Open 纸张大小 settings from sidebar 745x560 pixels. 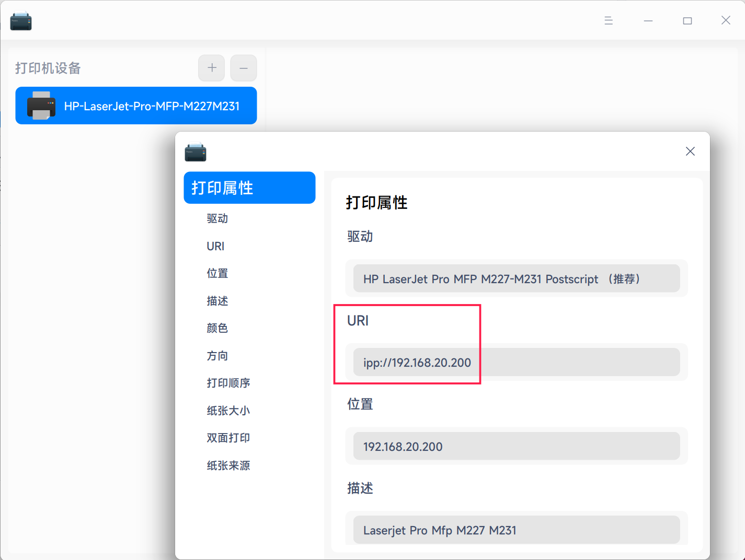(x=228, y=411)
